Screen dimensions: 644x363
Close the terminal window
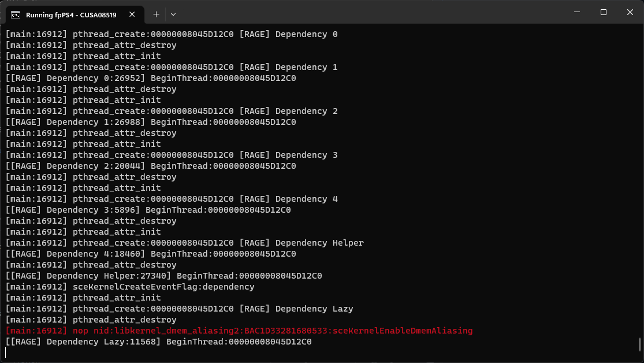point(630,12)
